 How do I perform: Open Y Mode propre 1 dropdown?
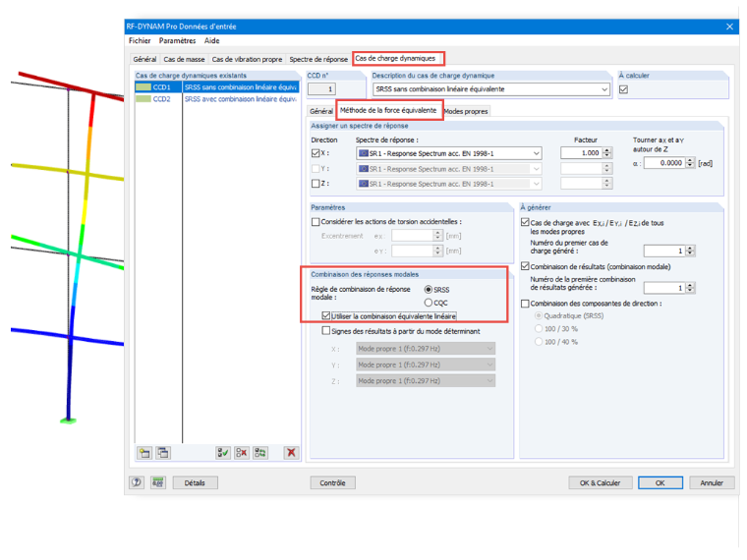click(x=489, y=364)
